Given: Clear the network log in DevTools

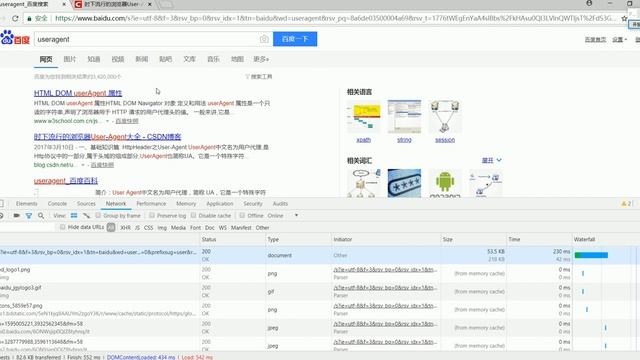Looking at the screenshot, I should click(x=1, y=216).
